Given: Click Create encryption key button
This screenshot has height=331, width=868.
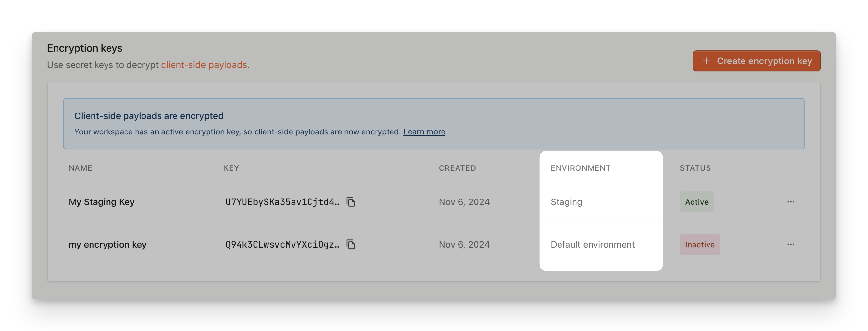Looking at the screenshot, I should pos(757,61).
